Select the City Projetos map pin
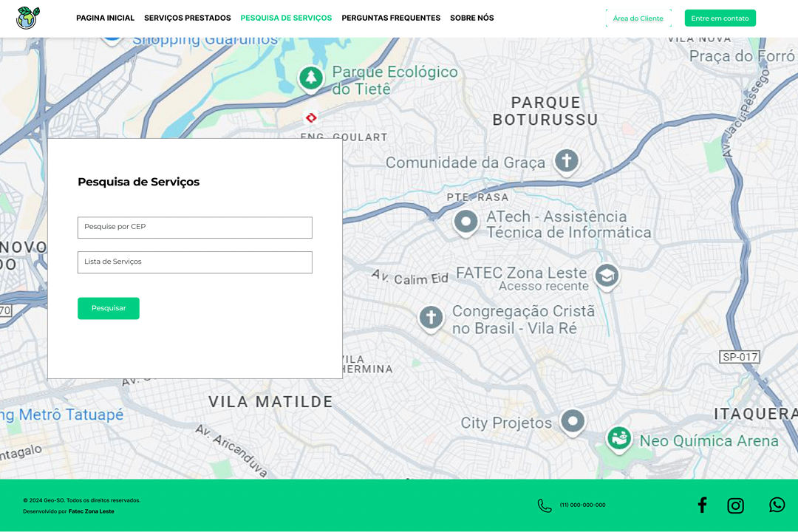The width and height of the screenshot is (798, 532). coord(573,421)
